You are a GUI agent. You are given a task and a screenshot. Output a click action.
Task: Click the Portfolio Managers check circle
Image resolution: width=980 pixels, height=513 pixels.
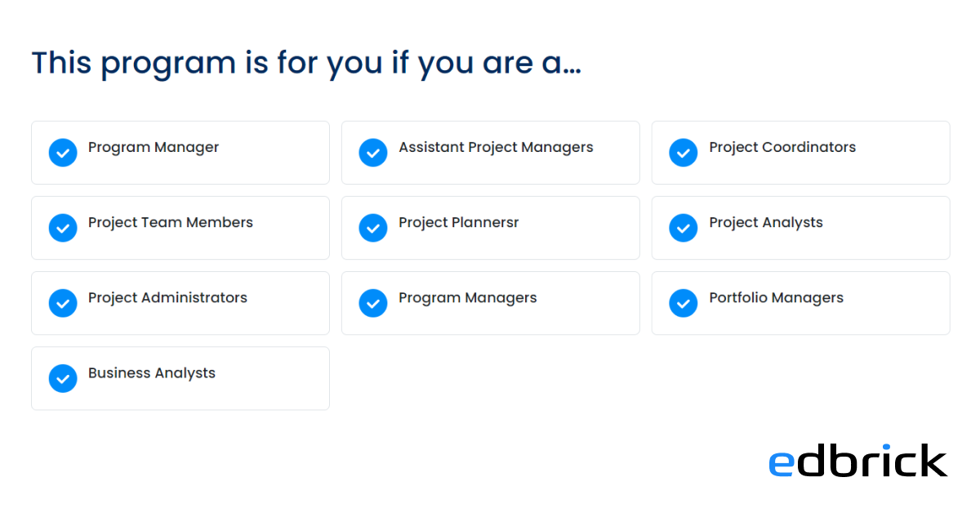[x=684, y=303]
